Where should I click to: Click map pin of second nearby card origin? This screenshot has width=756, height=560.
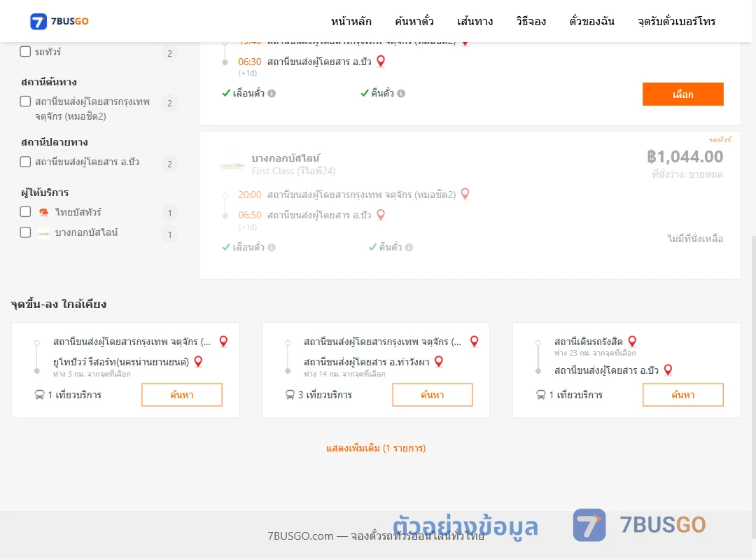point(474,342)
